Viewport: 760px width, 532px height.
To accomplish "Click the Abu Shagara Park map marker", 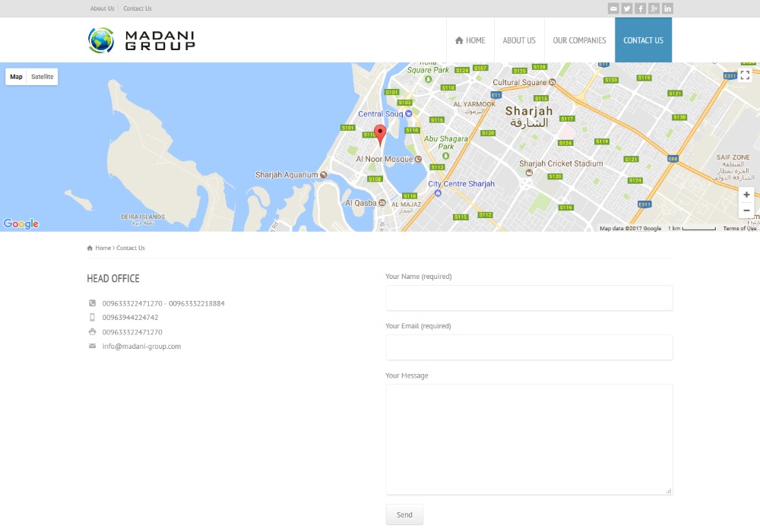I will pyautogui.click(x=445, y=156).
